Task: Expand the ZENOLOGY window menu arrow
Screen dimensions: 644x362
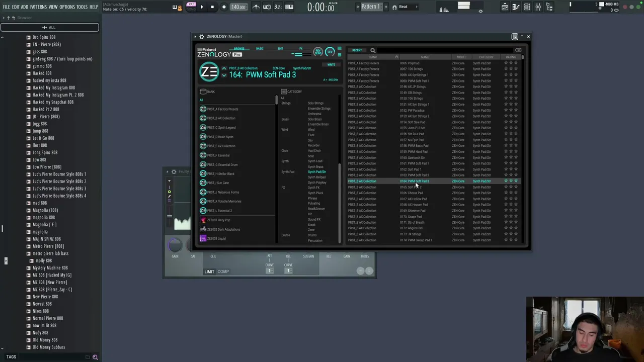Action: tap(195, 36)
